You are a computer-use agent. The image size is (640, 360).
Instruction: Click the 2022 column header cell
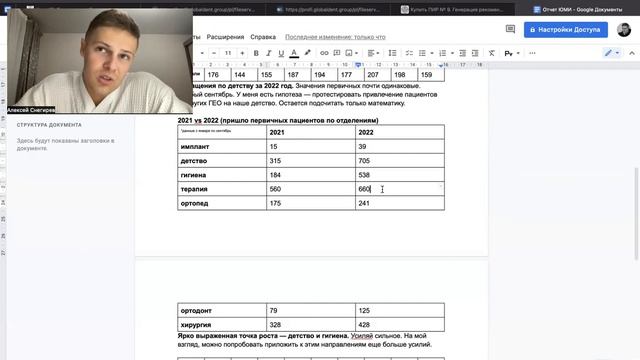click(x=400, y=132)
